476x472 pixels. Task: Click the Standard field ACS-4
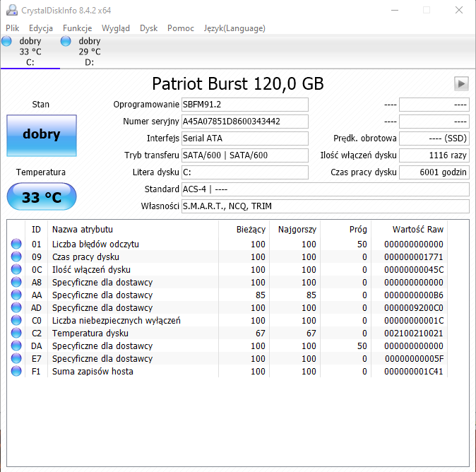pos(326,189)
